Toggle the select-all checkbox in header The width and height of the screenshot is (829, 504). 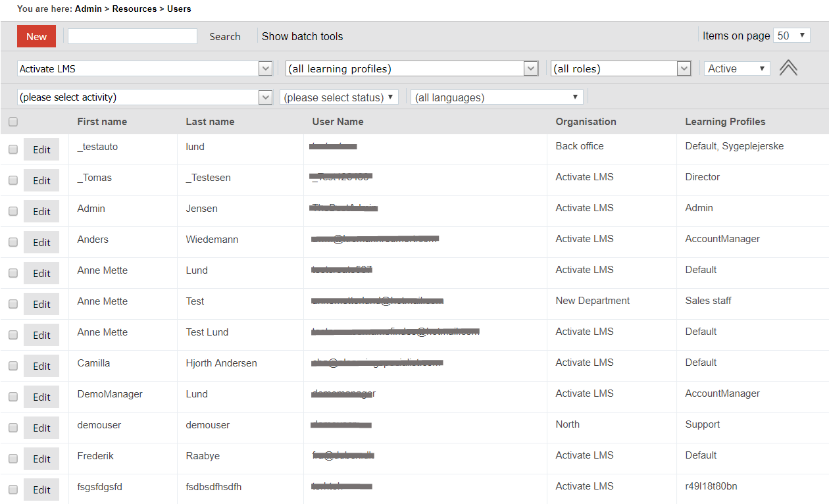(x=13, y=122)
